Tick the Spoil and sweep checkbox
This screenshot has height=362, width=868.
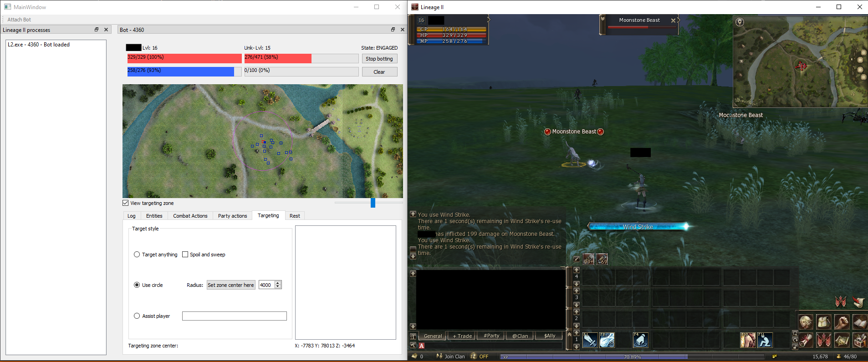[x=185, y=255]
